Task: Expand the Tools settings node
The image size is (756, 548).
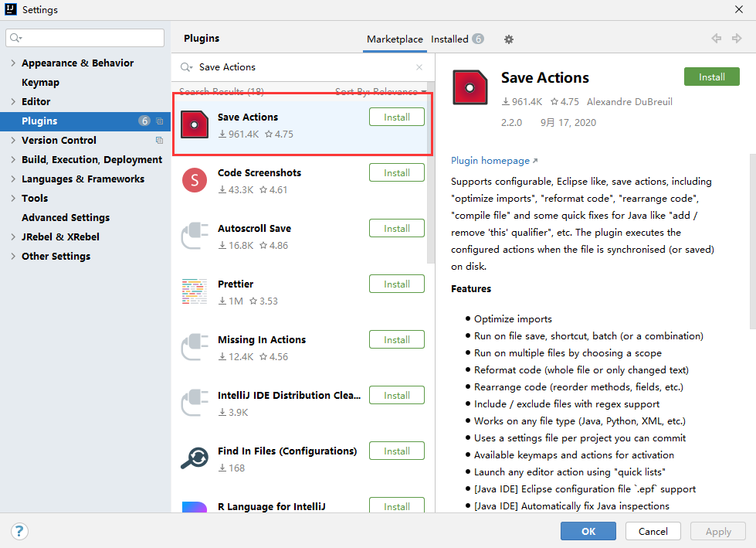Action: pos(13,198)
